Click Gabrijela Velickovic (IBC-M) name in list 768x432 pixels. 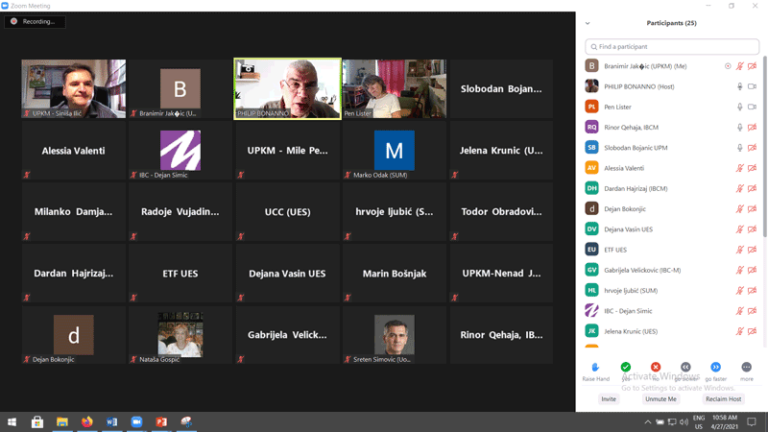[642, 270]
